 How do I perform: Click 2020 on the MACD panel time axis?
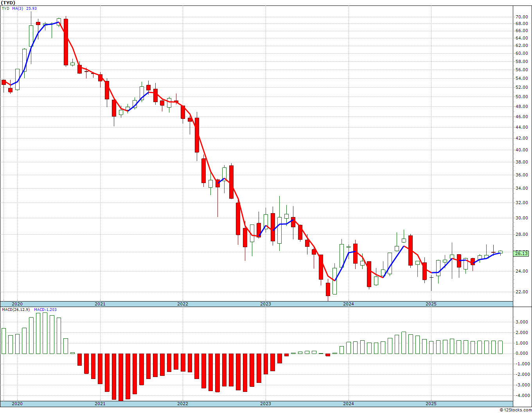(x=17, y=404)
